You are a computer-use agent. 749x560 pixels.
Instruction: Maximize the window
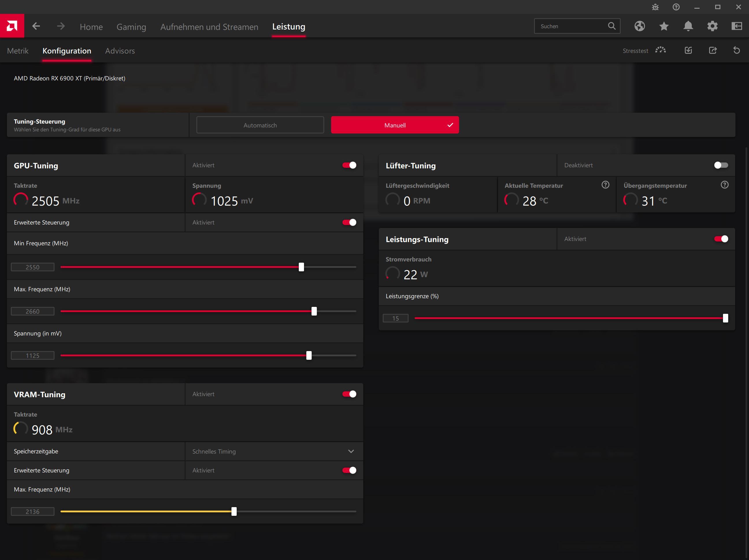pos(718,7)
